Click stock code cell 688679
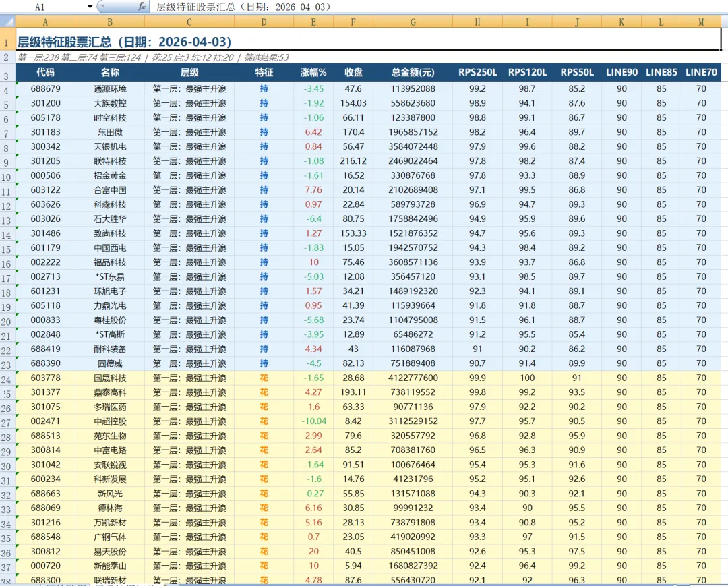The image size is (728, 586). pos(45,89)
